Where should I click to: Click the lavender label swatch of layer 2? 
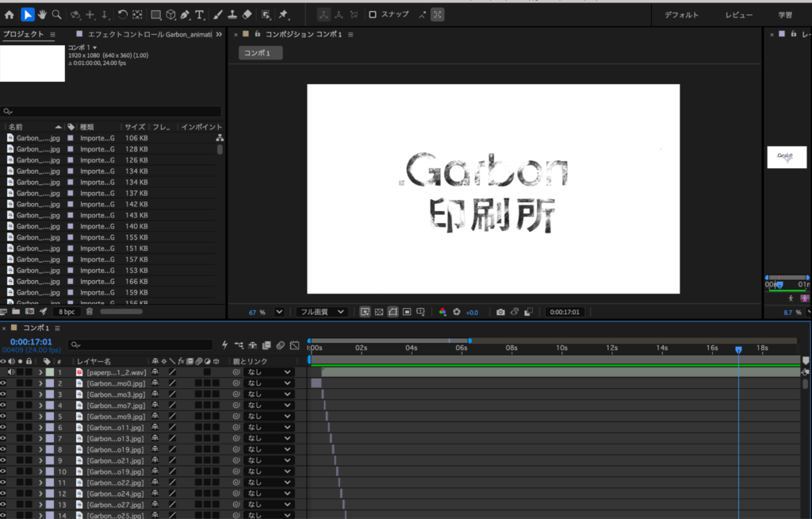pos(50,383)
